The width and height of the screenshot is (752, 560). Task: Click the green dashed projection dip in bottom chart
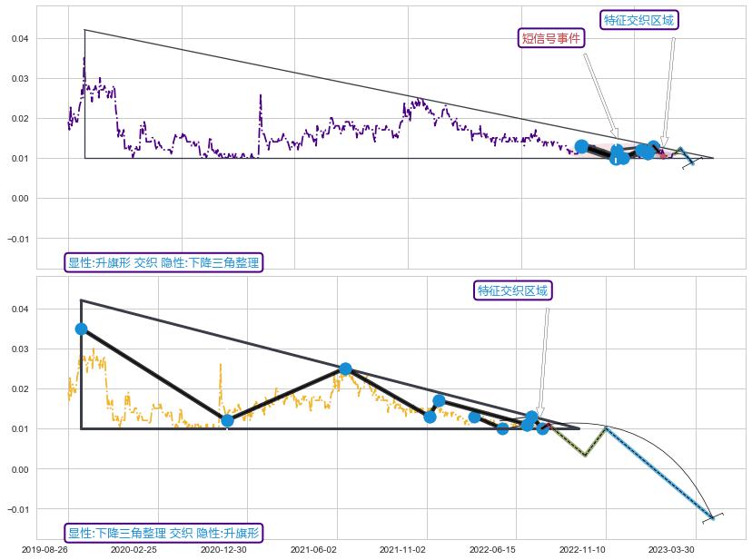pyautogui.click(x=585, y=455)
